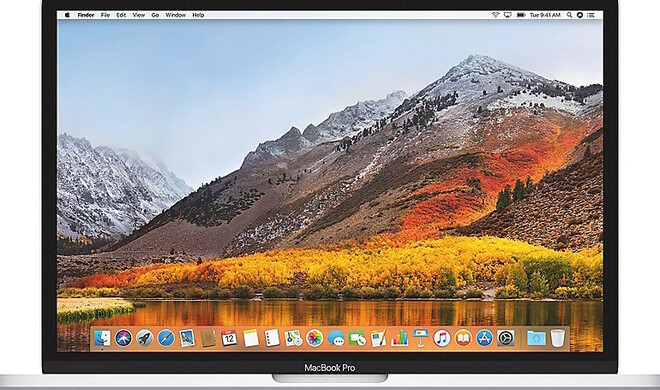
Task: Open Notification Center list icon
Action: (x=591, y=15)
